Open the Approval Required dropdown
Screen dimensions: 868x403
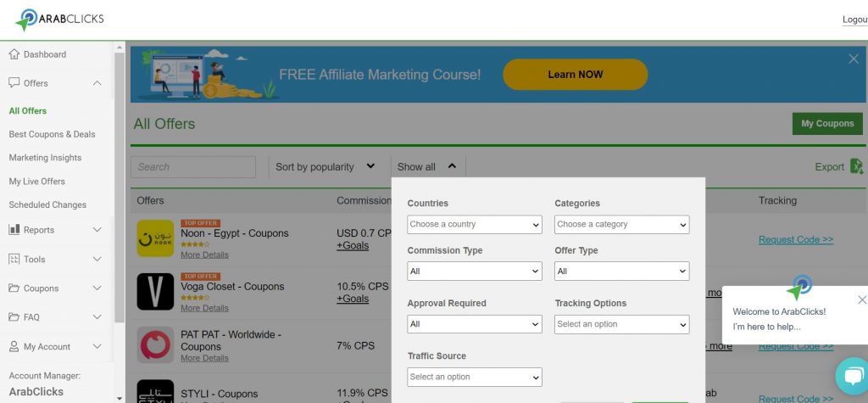475,324
